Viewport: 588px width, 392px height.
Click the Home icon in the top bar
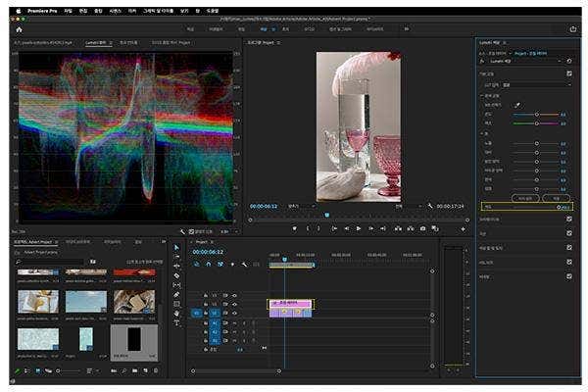point(18,29)
